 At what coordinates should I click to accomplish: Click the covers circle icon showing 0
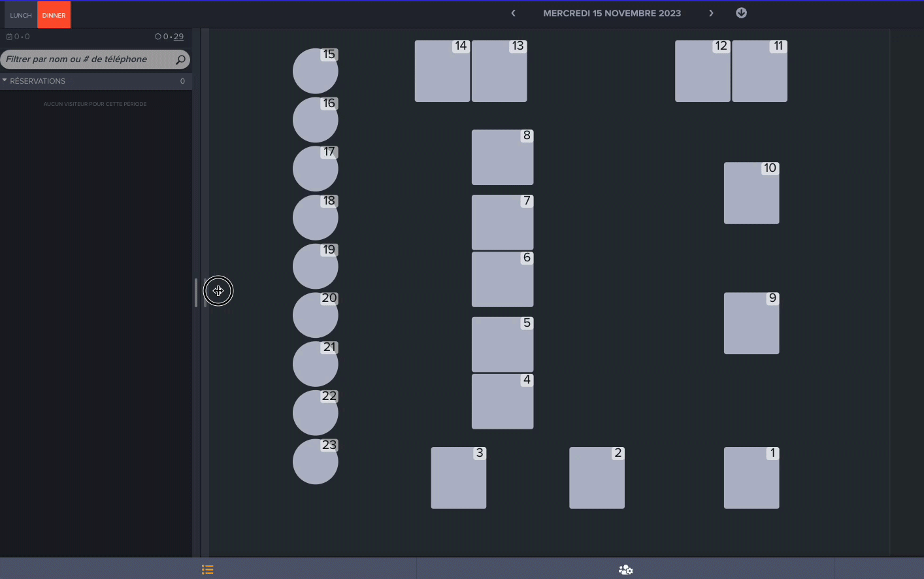click(157, 37)
